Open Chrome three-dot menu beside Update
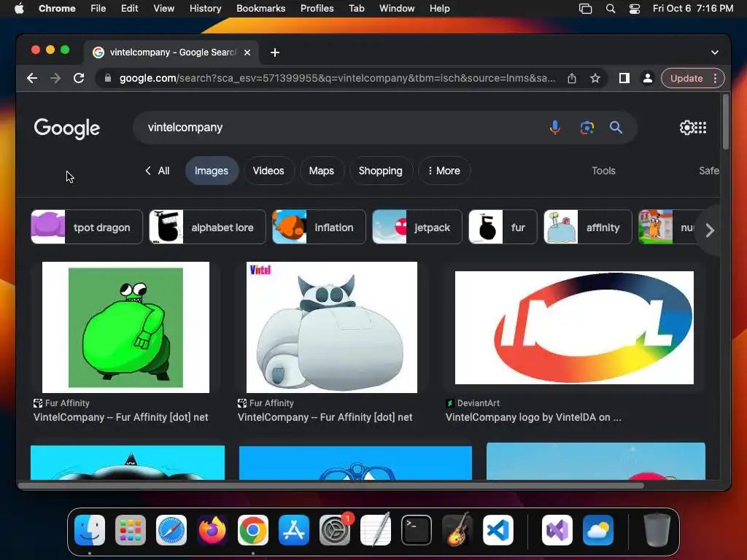The image size is (747, 560). point(715,78)
